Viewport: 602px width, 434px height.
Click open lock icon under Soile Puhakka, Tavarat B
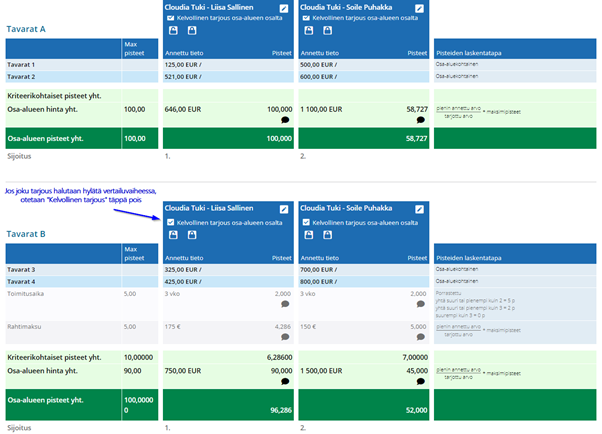(309, 235)
